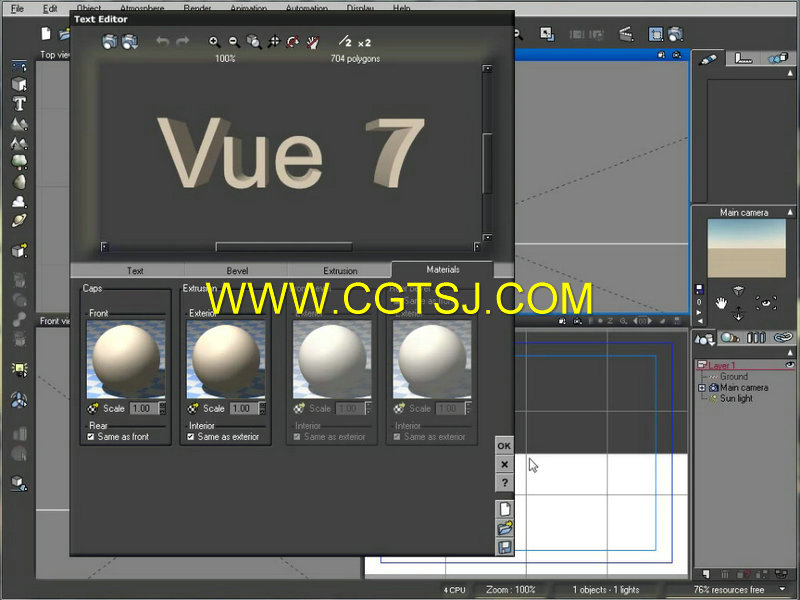The image size is (800, 600).
Task: Click the 'Zoom : 100%' status bar entry
Action: click(511, 590)
